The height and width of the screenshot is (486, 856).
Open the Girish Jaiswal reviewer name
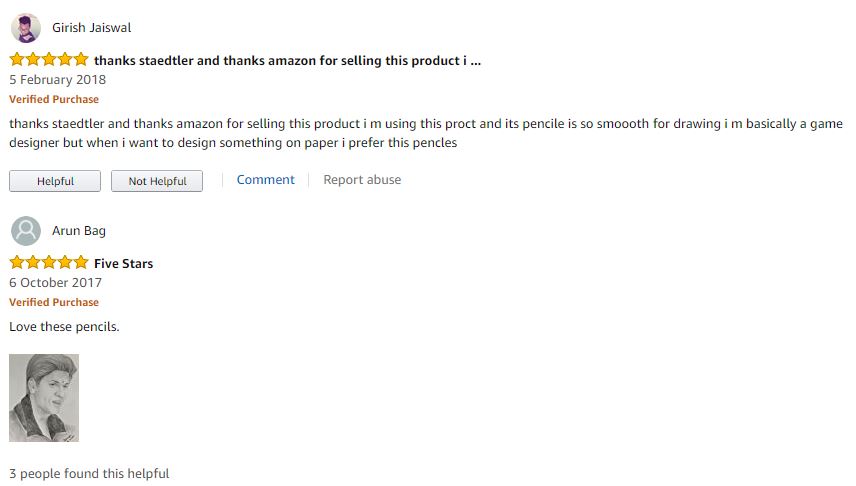[x=92, y=28]
